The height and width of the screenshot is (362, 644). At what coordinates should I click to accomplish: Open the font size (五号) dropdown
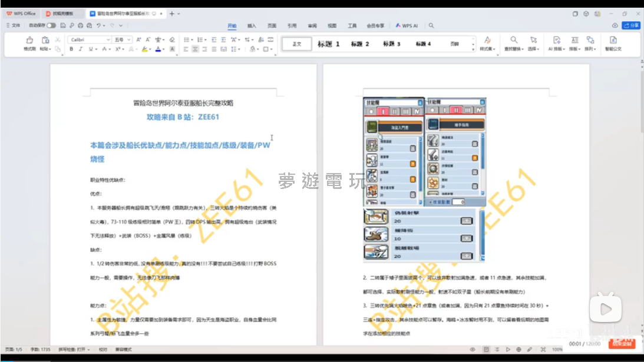[x=128, y=39]
